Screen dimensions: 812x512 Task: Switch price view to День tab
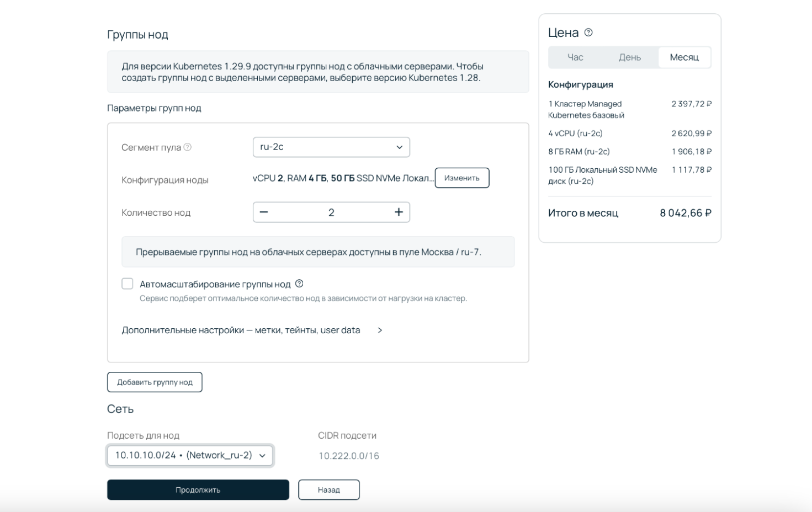click(629, 57)
